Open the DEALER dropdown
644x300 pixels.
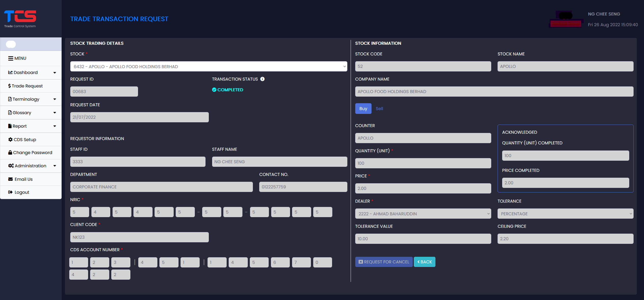(423, 214)
